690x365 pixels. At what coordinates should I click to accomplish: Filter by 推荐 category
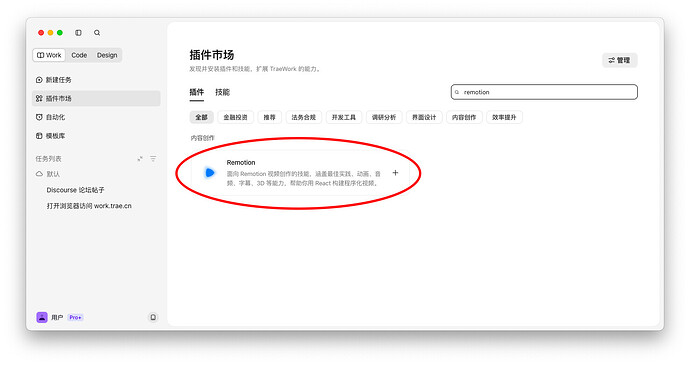pos(269,117)
